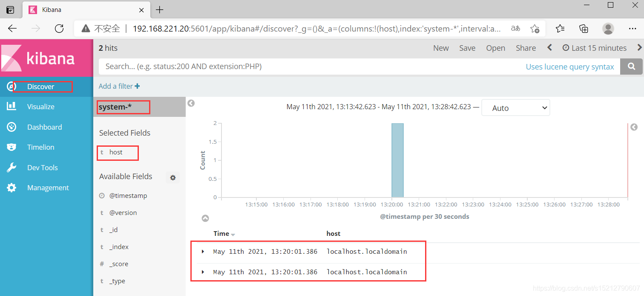Go to the Visualize section label
644x296 pixels.
coord(41,107)
